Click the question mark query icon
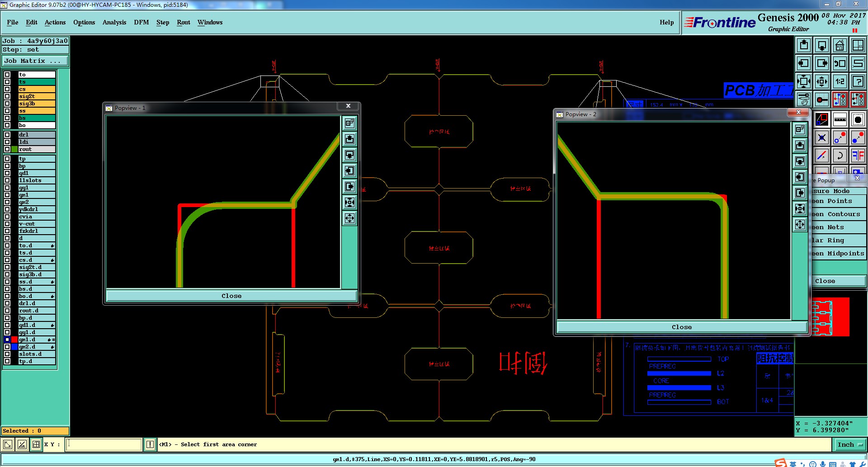 858,81
